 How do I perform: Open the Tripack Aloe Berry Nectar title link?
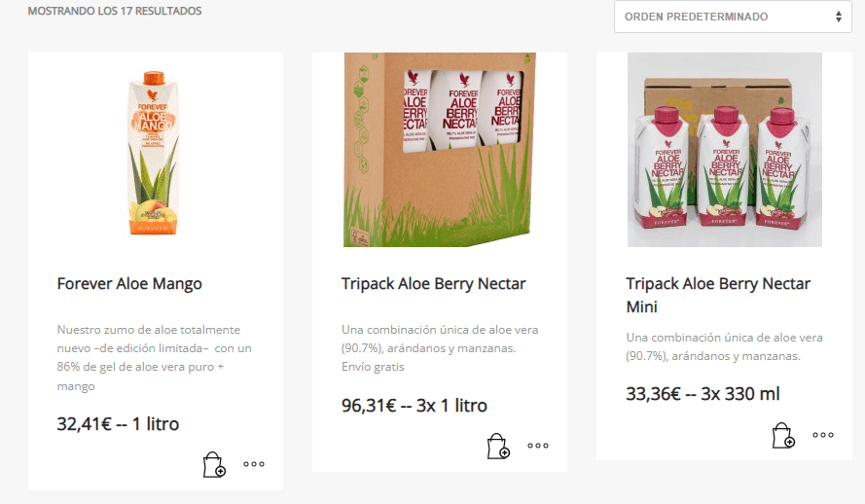[x=434, y=283]
